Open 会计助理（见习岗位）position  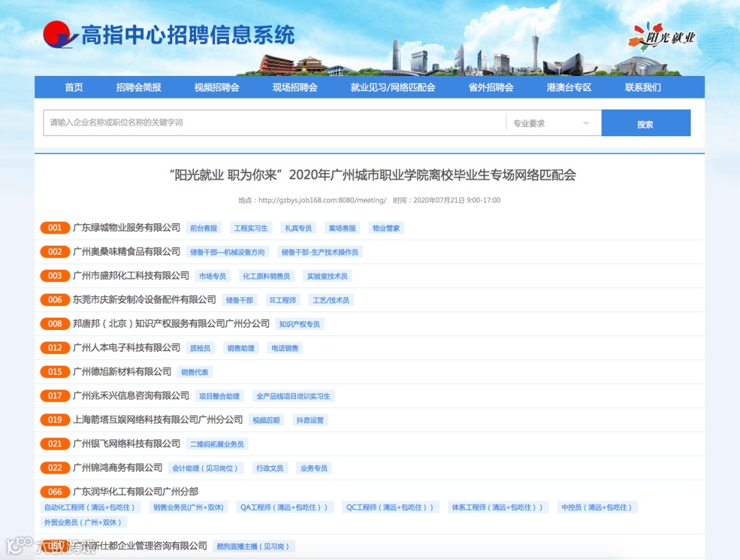(206, 468)
